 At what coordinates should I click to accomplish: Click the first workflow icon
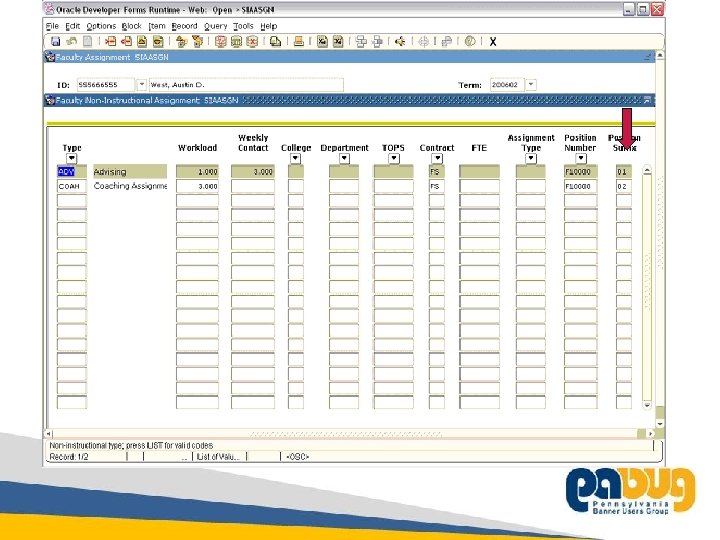(x=361, y=41)
